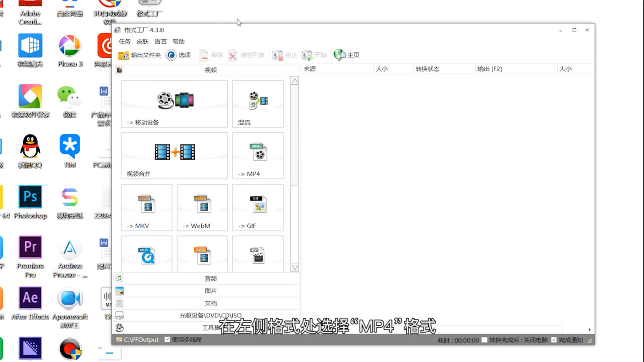Open the 输出文件夹 output folder
This screenshot has height=362, width=644.
pos(139,55)
